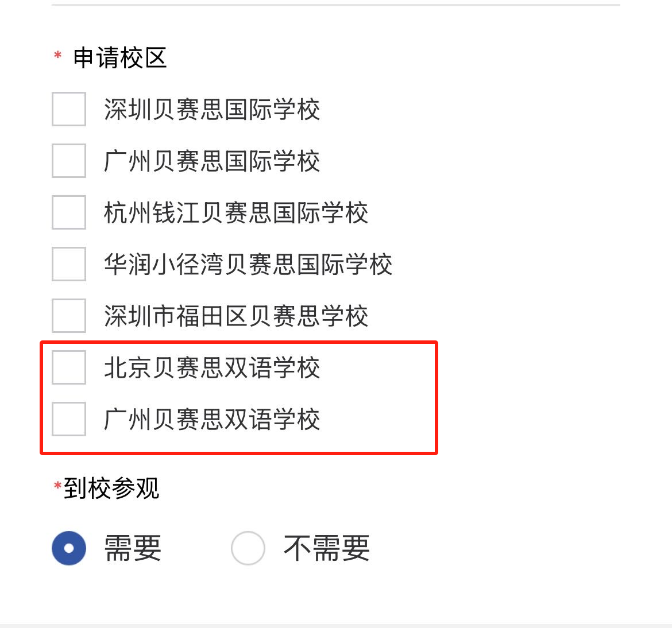Choose 不需要 for campus visit
The height and width of the screenshot is (628, 672).
pyautogui.click(x=248, y=548)
